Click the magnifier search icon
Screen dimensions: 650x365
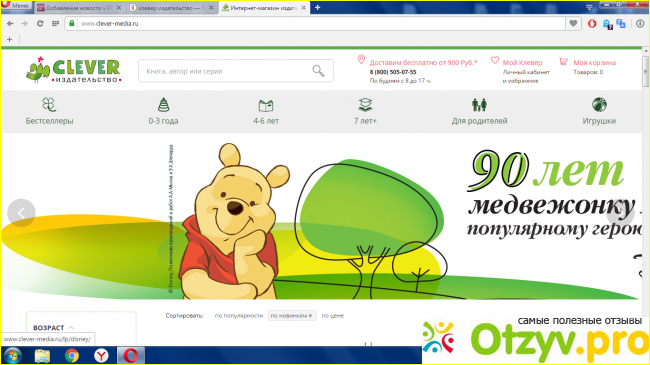click(318, 71)
